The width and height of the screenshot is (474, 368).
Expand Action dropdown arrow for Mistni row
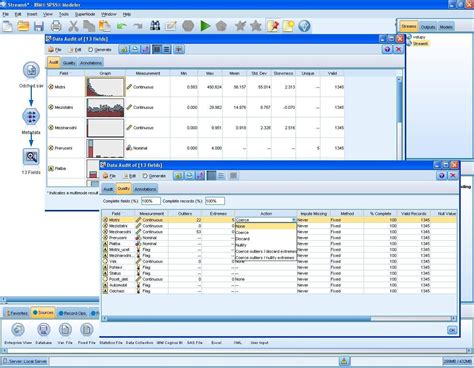click(294, 220)
